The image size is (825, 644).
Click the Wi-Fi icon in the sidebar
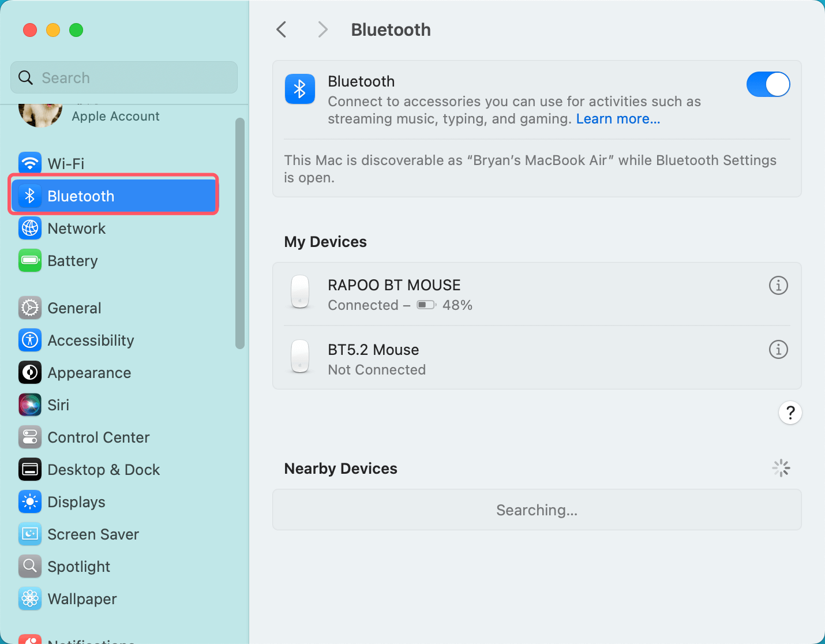[x=29, y=163]
